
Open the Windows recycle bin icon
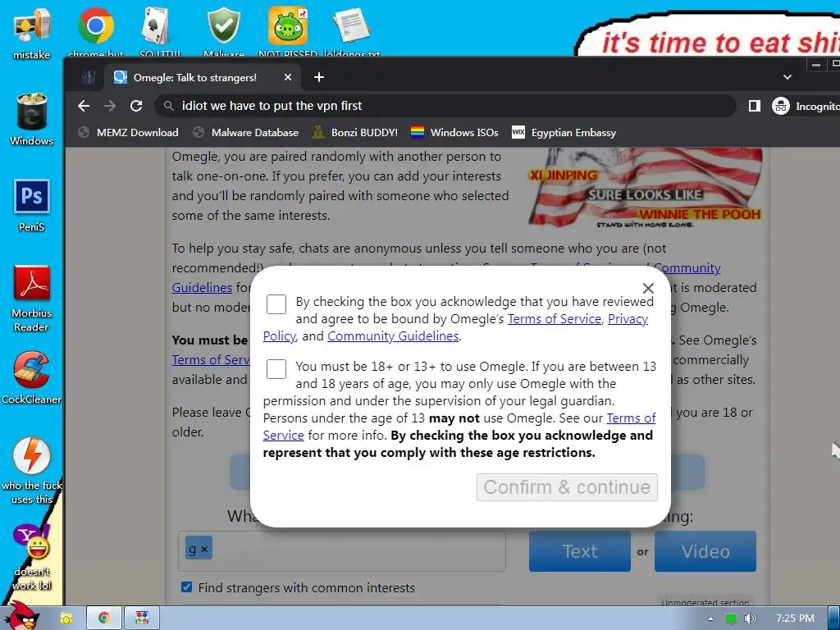32,119
